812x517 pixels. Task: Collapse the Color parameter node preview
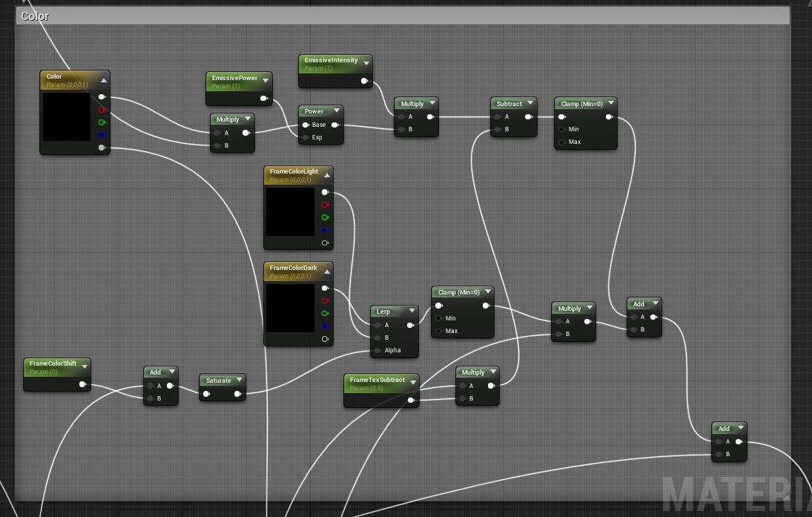tap(104, 80)
